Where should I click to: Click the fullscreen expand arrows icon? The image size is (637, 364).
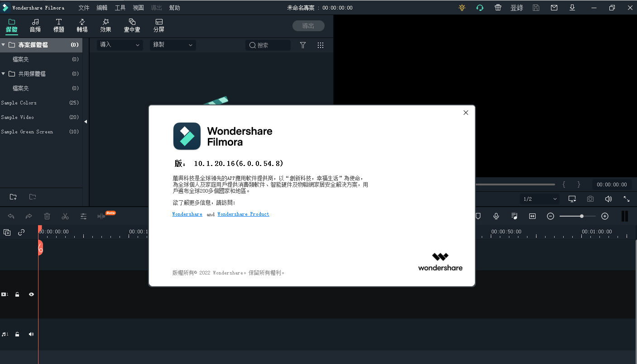(x=627, y=199)
